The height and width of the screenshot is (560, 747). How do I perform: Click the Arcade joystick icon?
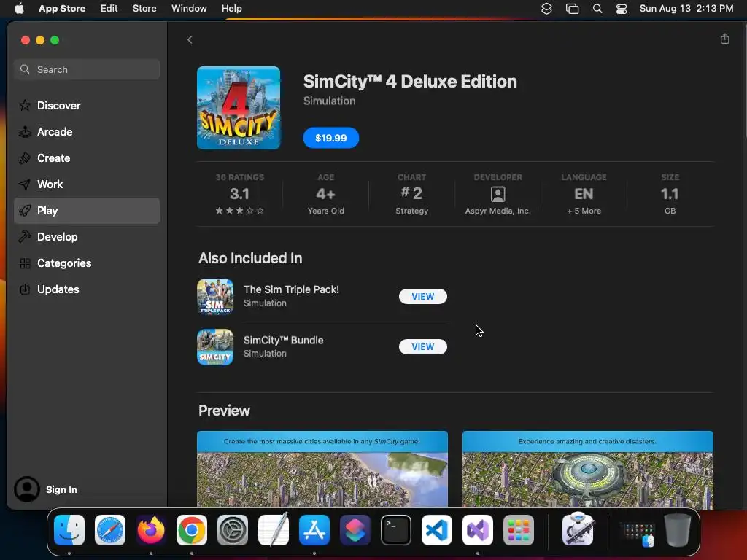pos(25,131)
